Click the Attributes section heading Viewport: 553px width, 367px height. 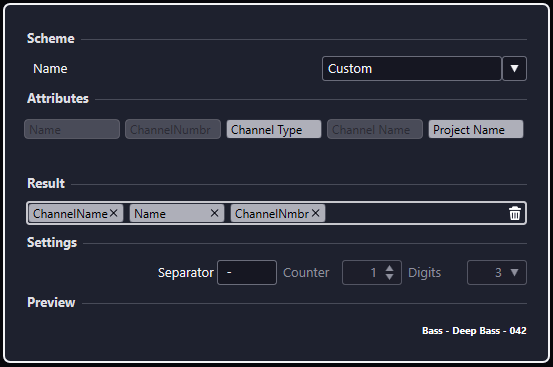click(x=58, y=98)
